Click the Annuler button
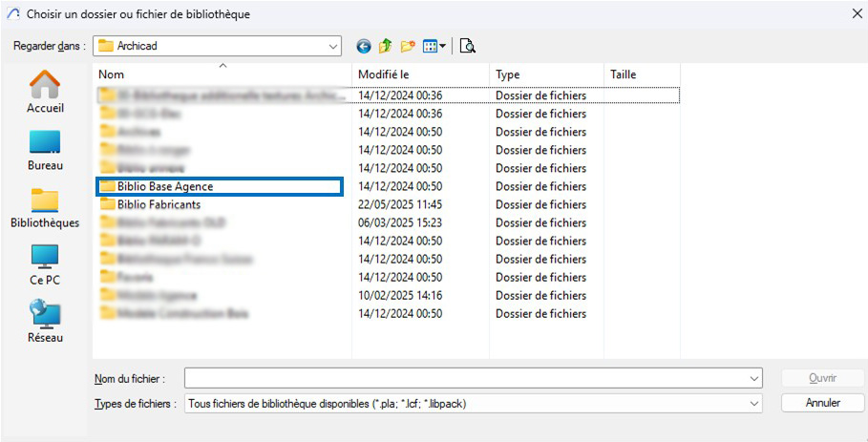This screenshot has width=868, height=442. (822, 403)
